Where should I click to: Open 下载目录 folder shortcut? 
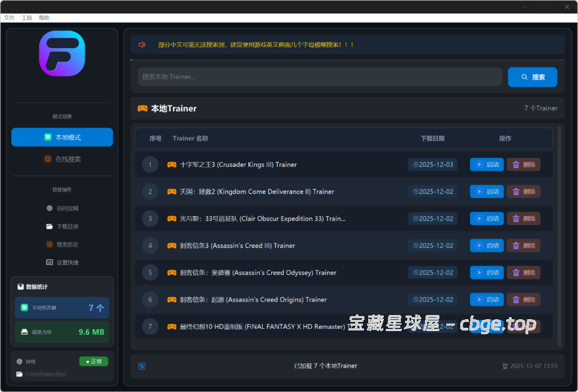point(62,227)
